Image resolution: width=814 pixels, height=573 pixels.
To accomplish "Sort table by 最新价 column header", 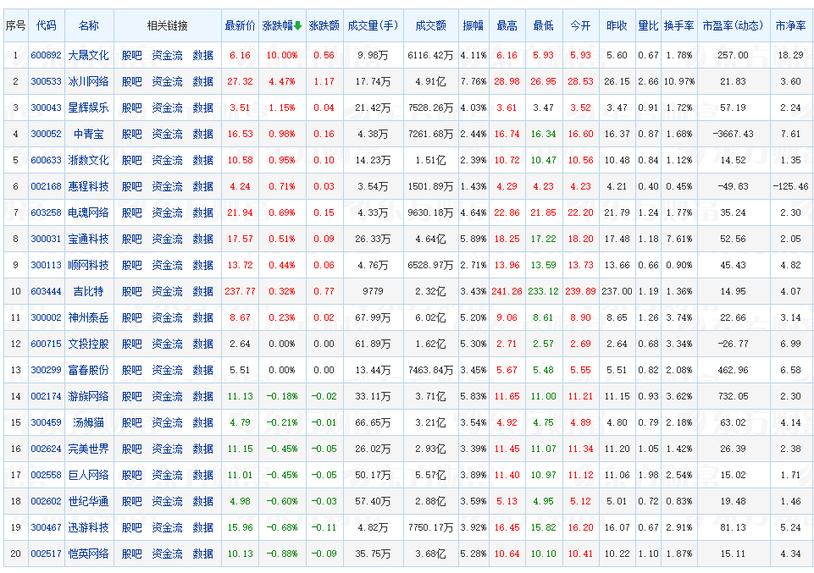I will [x=240, y=25].
